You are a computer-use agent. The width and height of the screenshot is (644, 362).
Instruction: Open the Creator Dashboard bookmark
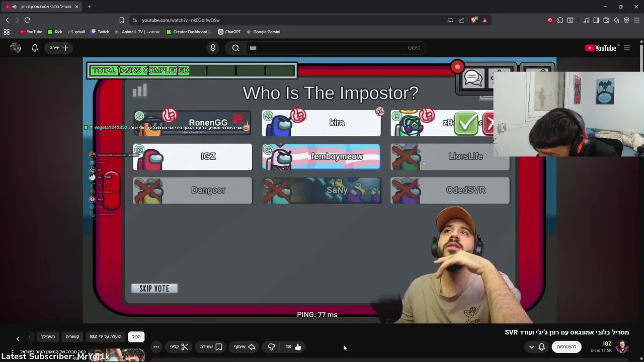coord(189,32)
